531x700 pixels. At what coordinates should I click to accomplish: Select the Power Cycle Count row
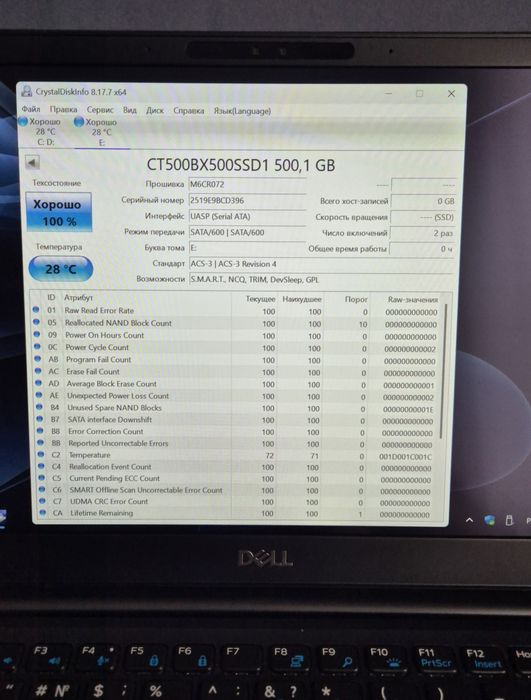click(x=236, y=348)
